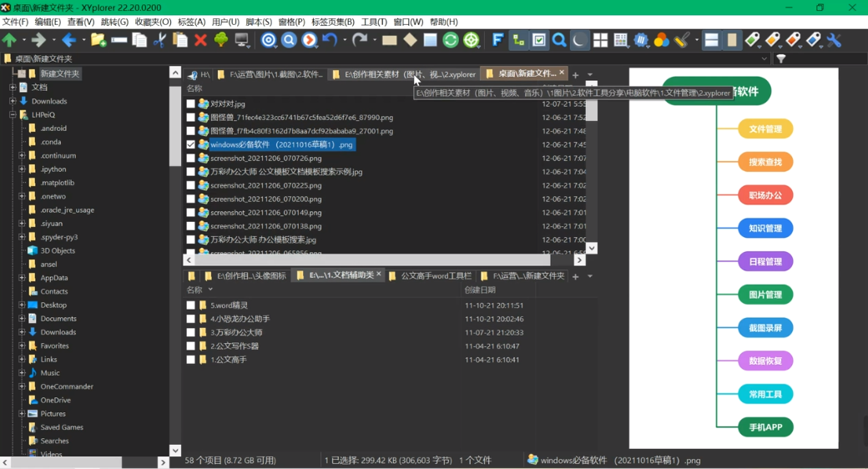
Task: Click the blue wrench Configuration icon
Action: coord(834,40)
